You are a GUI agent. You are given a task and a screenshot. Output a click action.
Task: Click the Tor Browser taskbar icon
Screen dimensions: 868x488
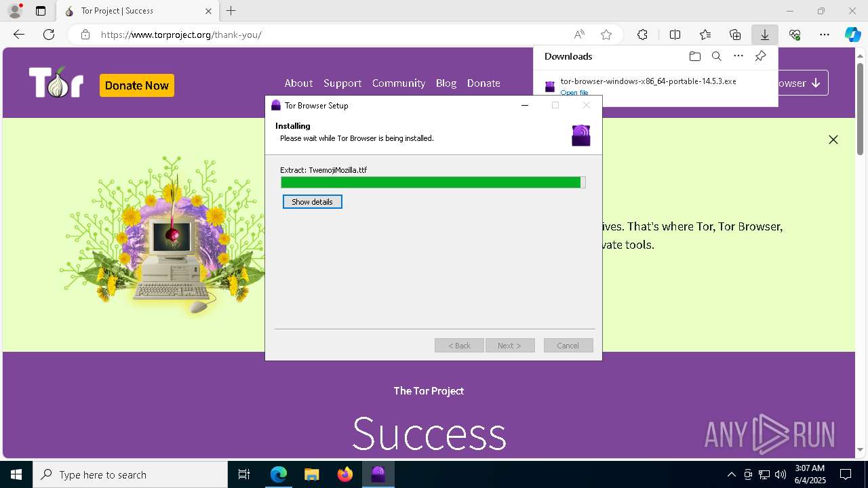(x=378, y=474)
